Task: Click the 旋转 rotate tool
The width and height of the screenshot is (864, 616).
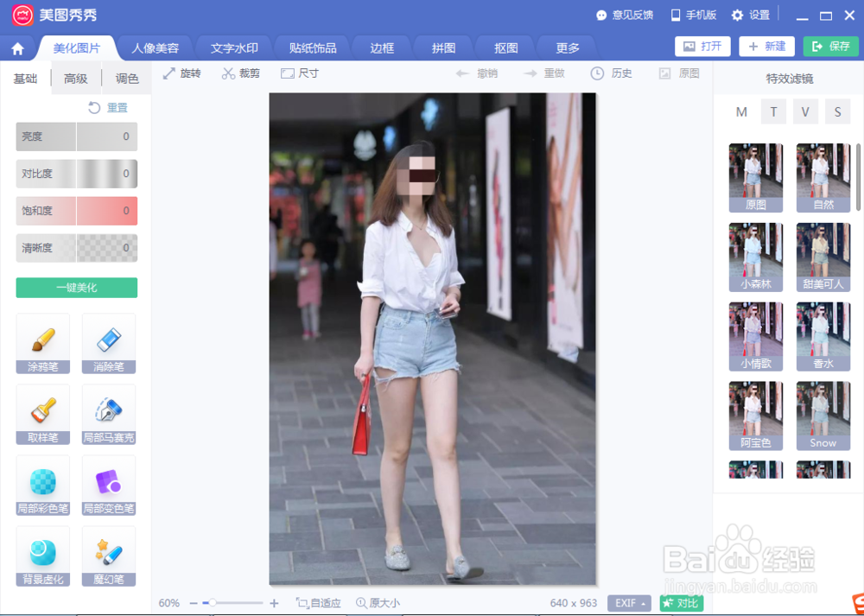Action: [181, 73]
